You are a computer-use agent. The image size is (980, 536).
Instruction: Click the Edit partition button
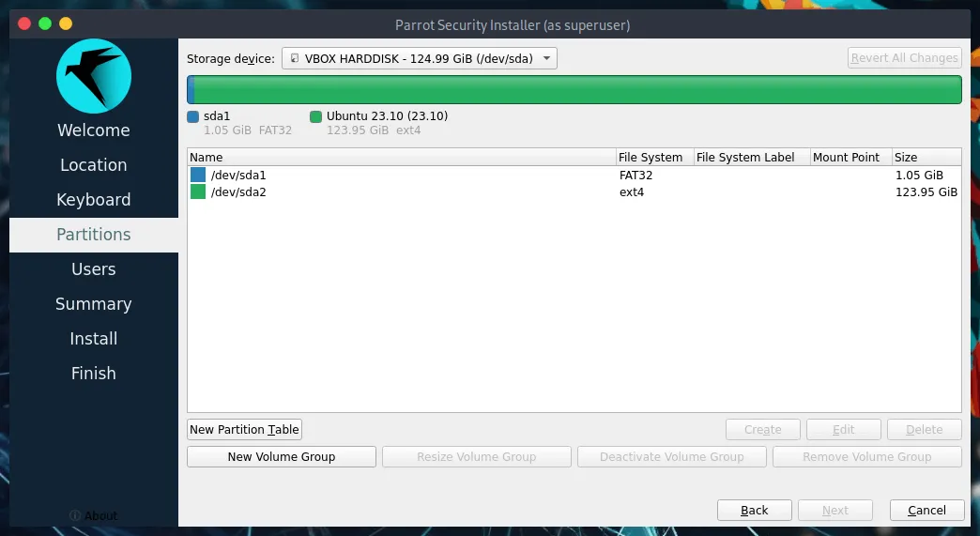click(x=843, y=429)
